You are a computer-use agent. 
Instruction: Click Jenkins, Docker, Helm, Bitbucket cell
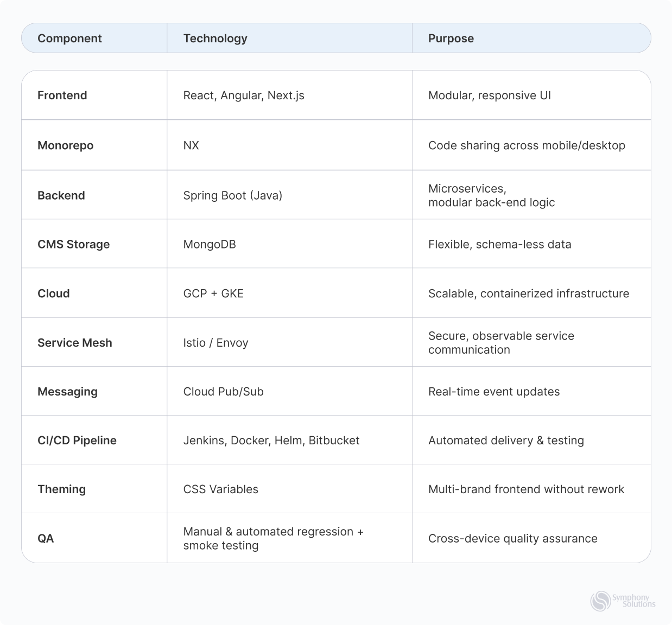[x=271, y=441]
